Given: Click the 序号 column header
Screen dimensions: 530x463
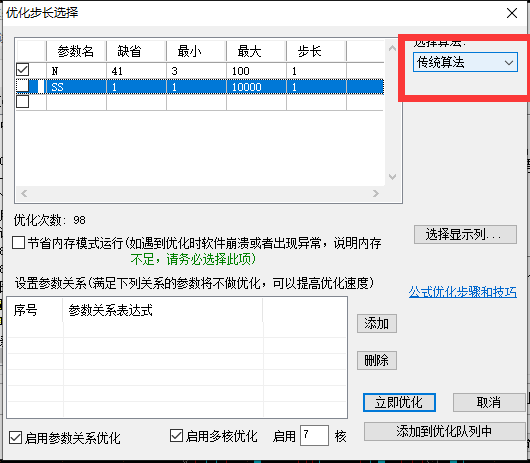Looking at the screenshot, I should click(35, 310).
